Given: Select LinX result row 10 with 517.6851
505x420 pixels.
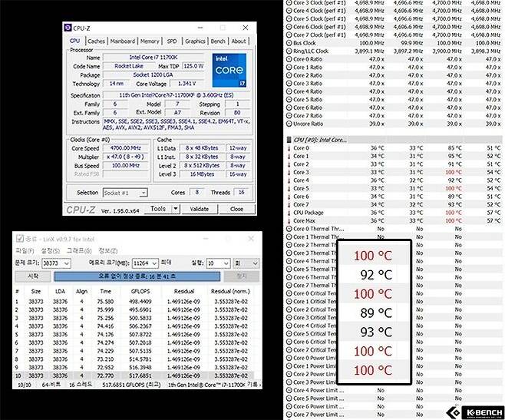Looking at the screenshot, I should (x=134, y=375).
